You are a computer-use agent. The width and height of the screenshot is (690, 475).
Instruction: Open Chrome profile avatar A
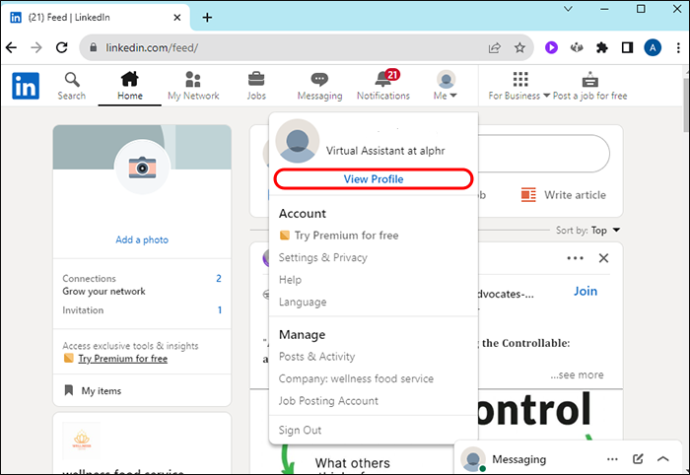653,48
